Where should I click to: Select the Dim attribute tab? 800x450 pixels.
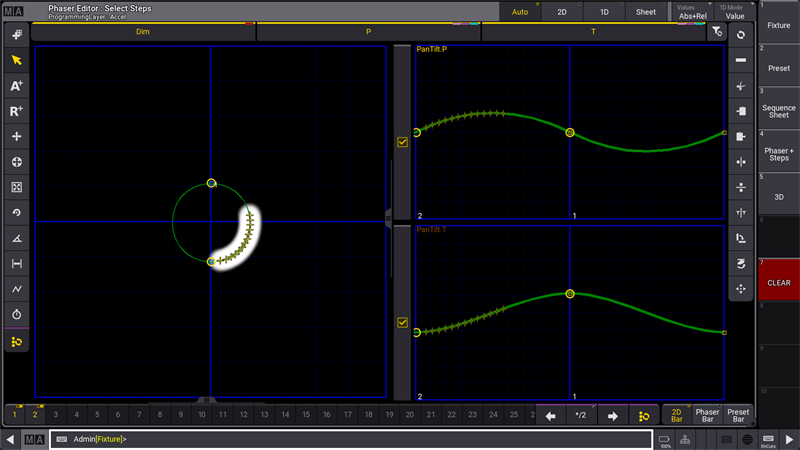point(143,32)
